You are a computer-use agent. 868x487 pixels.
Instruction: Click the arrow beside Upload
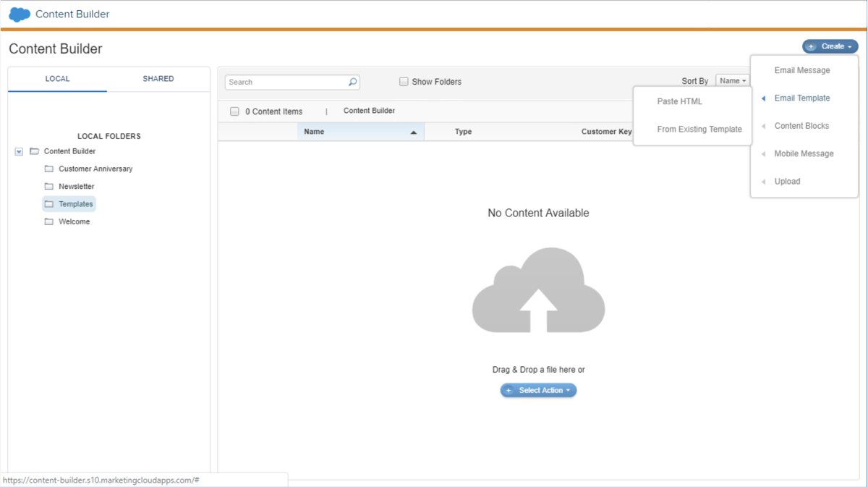pyautogui.click(x=763, y=182)
